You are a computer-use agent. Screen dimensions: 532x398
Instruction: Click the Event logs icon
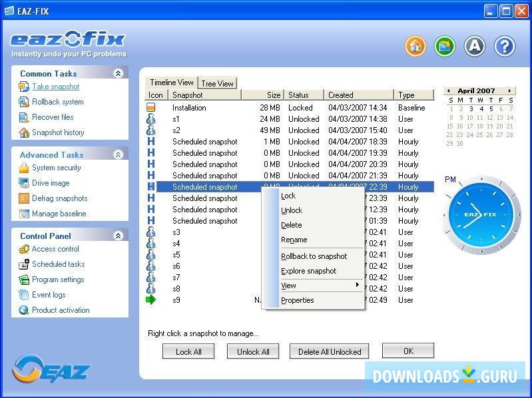pyautogui.click(x=24, y=295)
